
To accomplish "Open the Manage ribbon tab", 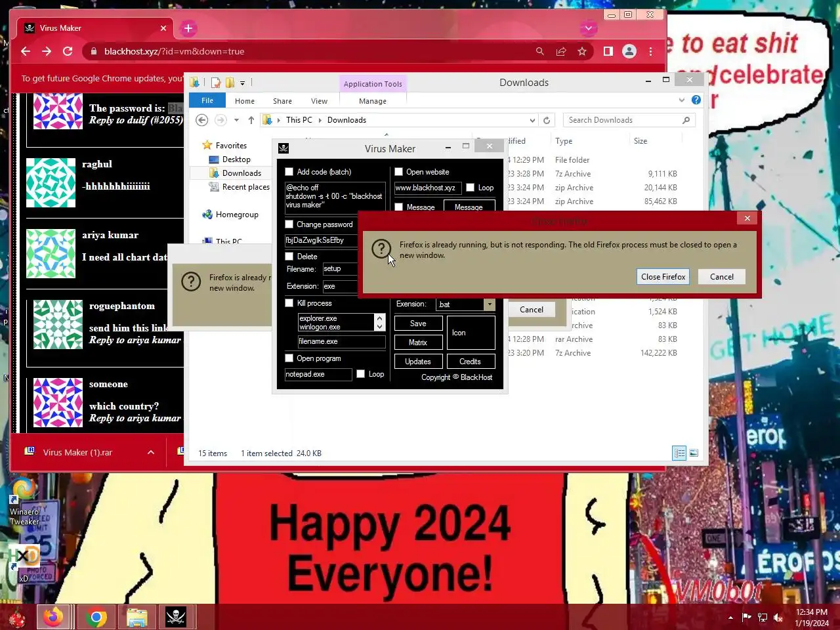I will click(373, 101).
